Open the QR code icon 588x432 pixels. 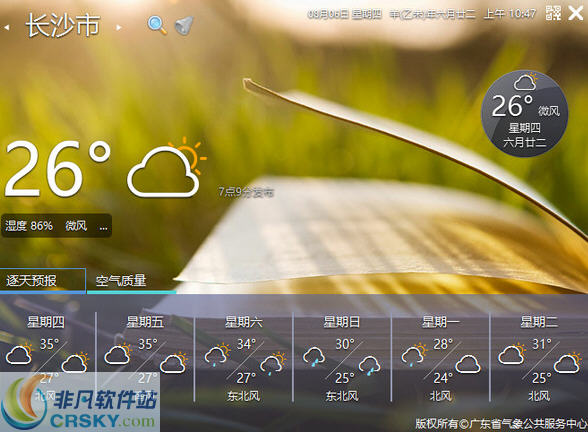coord(553,14)
